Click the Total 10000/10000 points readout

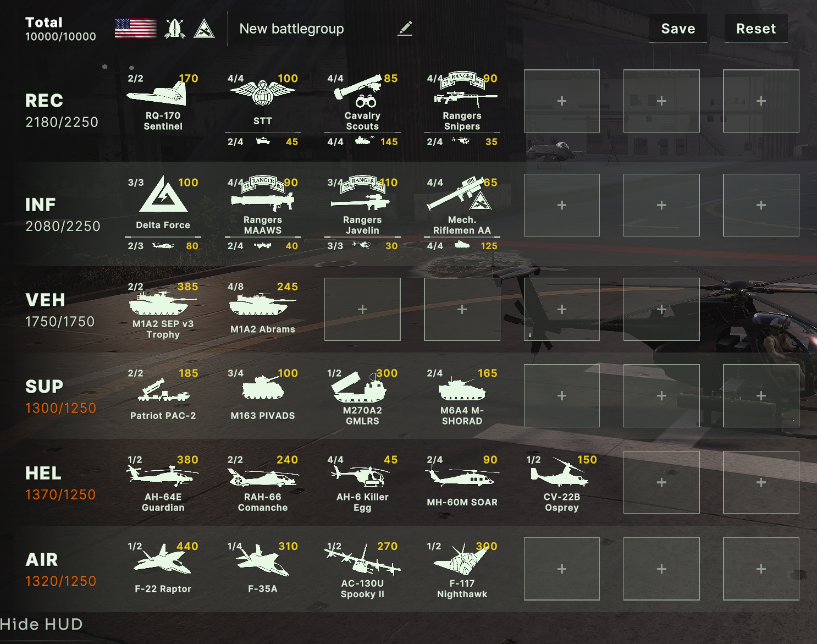(x=60, y=29)
